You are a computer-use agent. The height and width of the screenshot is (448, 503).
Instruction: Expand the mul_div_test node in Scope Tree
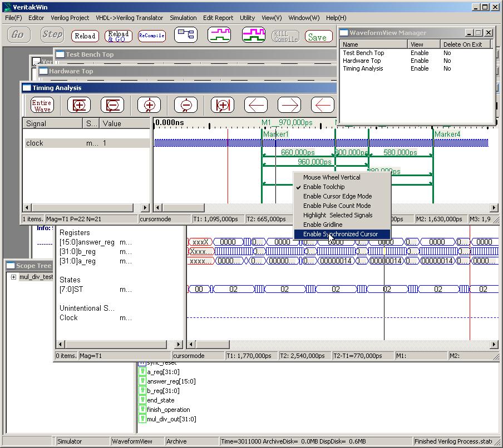[13, 277]
